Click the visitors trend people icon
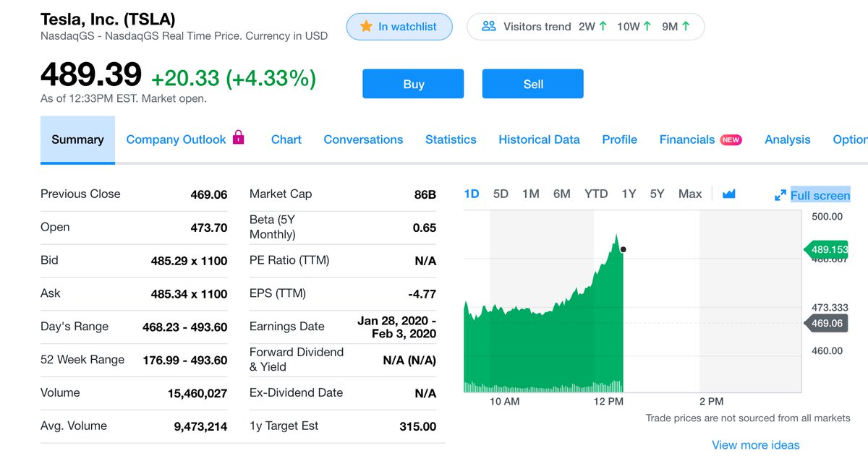Viewport: 868px width, 461px height. click(489, 26)
